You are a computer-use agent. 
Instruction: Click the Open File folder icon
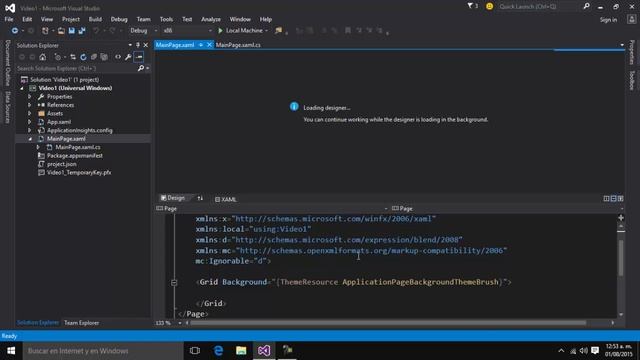(x=61, y=31)
